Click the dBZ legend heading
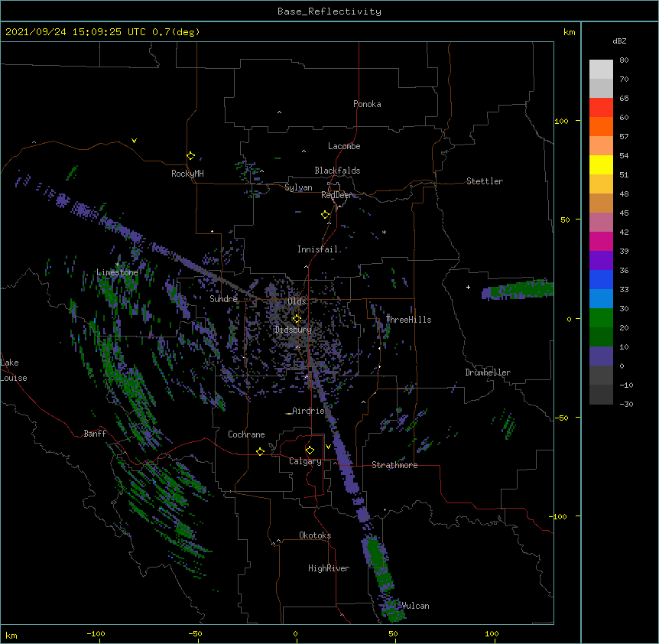The width and height of the screenshot is (659, 644). click(619, 41)
